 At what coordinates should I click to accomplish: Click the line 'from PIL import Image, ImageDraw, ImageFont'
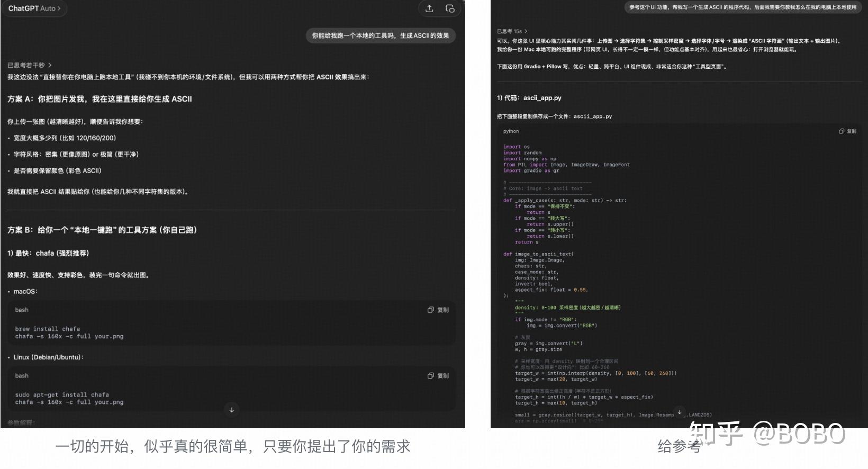(x=566, y=165)
